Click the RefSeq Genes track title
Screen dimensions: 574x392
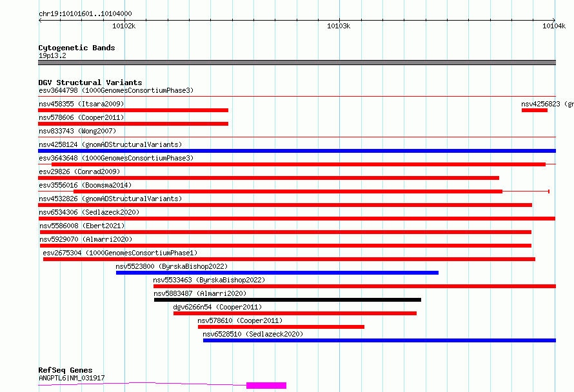pos(65,370)
